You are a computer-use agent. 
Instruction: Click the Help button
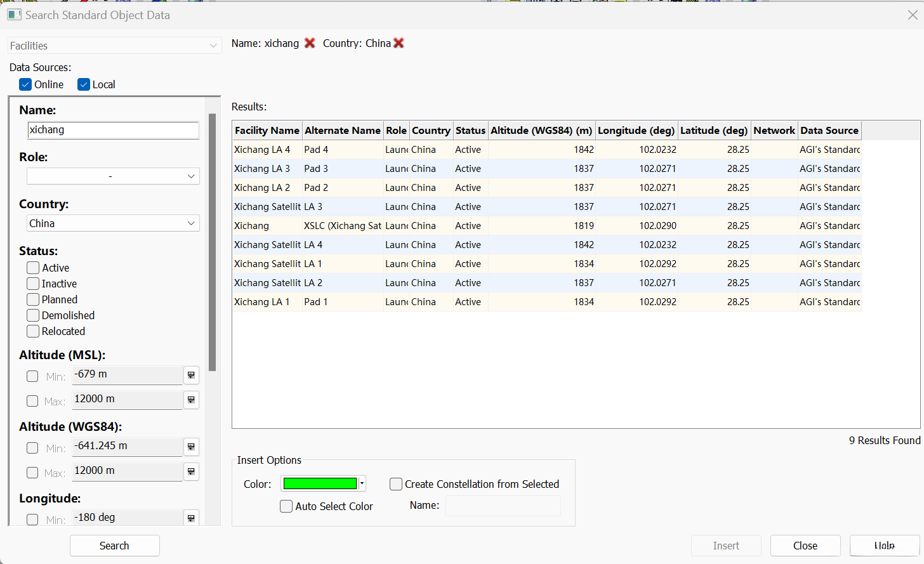(x=885, y=546)
